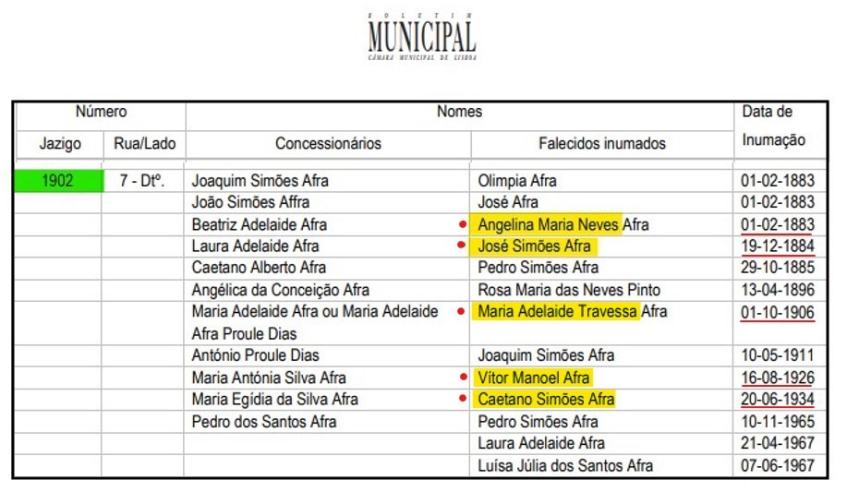Image resolution: width=859 pixels, height=504 pixels.
Task: Select the entry Luísa Júlia dos Santos Afra
Action: point(565,465)
